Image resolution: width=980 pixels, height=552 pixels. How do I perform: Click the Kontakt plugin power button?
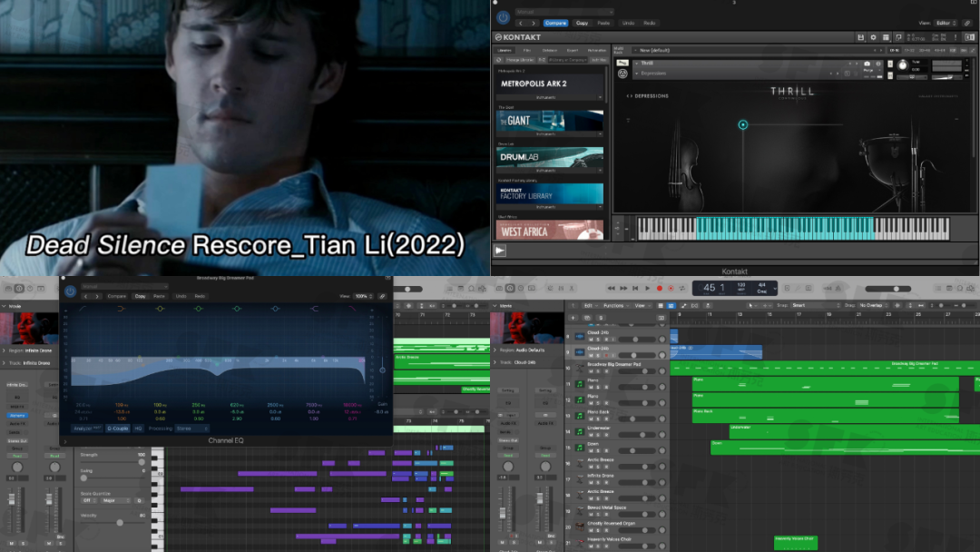(503, 18)
